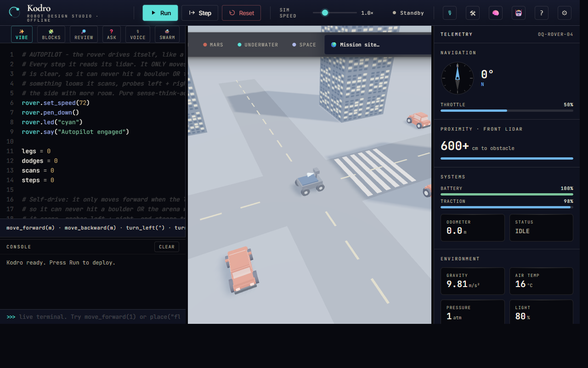
Task: Step through the code once
Action: pos(200,13)
